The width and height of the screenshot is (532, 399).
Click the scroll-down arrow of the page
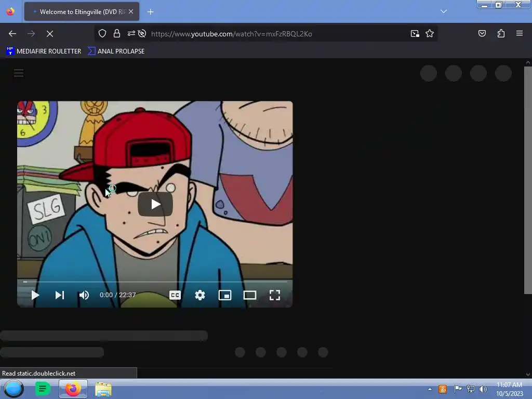click(x=528, y=375)
